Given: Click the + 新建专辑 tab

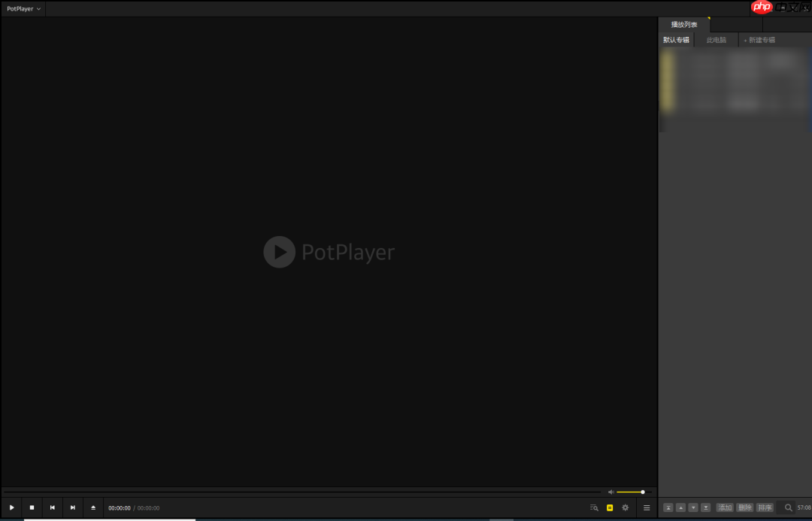Looking at the screenshot, I should pyautogui.click(x=759, y=40).
